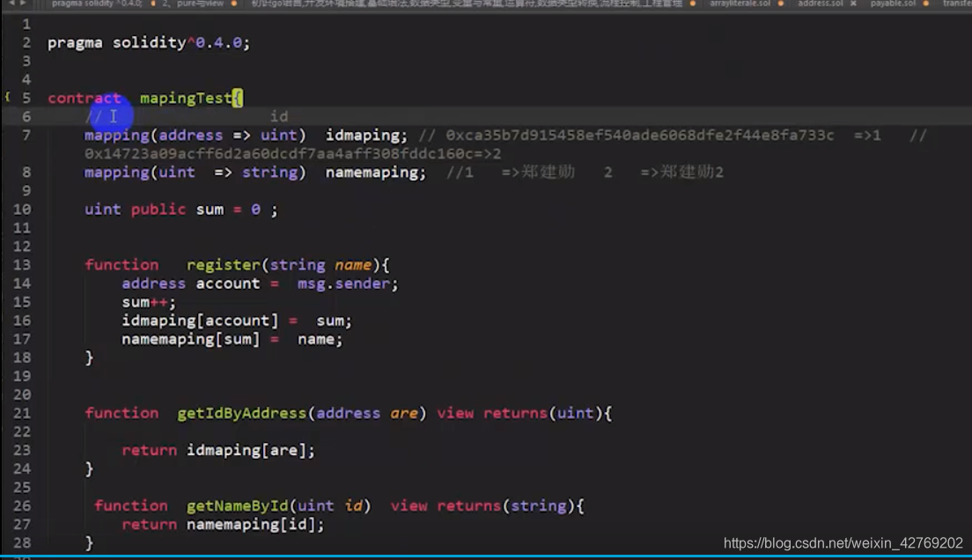This screenshot has height=560, width=972.
Task: Close the address.sol tab with its x
Action: (853, 4)
